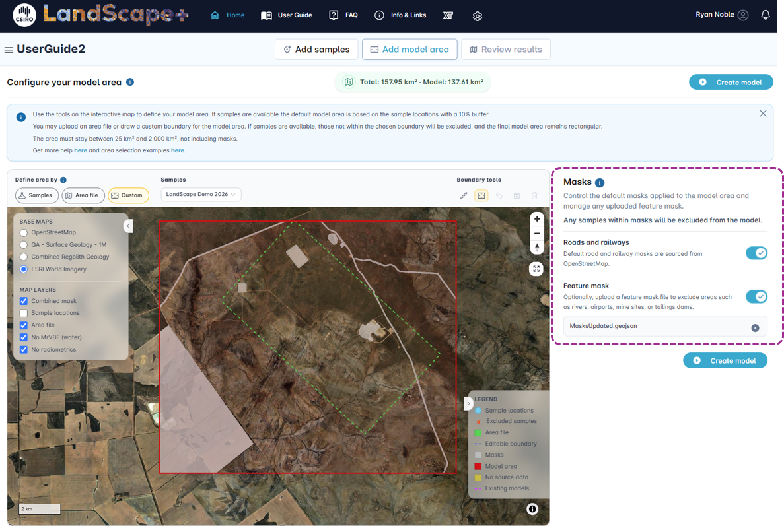This screenshot has height=532, width=784.
Task: Remove the MasksUpdated.geojson file
Action: pos(755,328)
